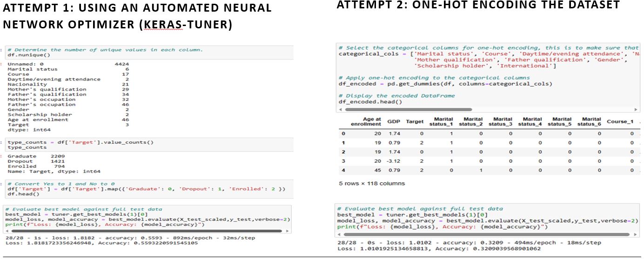Click the "Father's occupation" row showing 46
644x259 pixels.
pos(68,105)
